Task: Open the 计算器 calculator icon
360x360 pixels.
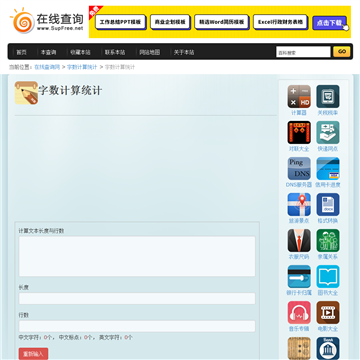Action: 299,96
